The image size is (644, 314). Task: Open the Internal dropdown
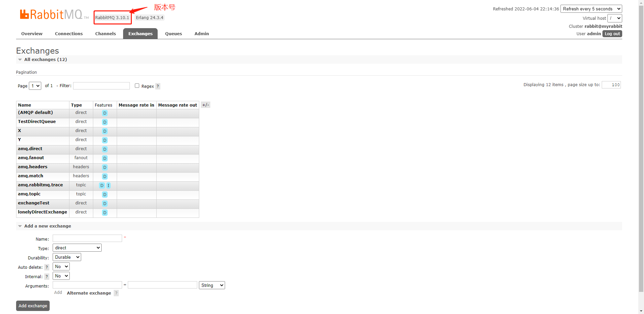point(61,276)
